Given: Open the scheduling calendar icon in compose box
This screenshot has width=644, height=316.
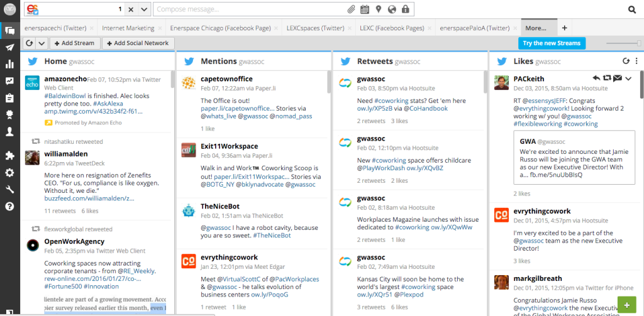Looking at the screenshot, I should click(364, 9).
